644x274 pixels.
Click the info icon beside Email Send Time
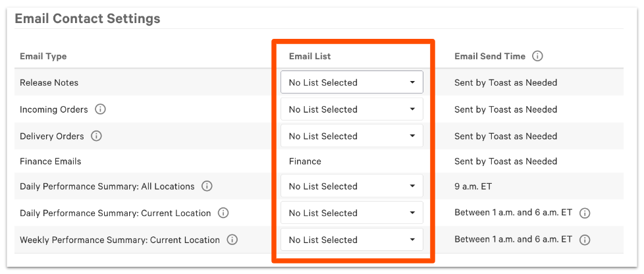tap(537, 57)
